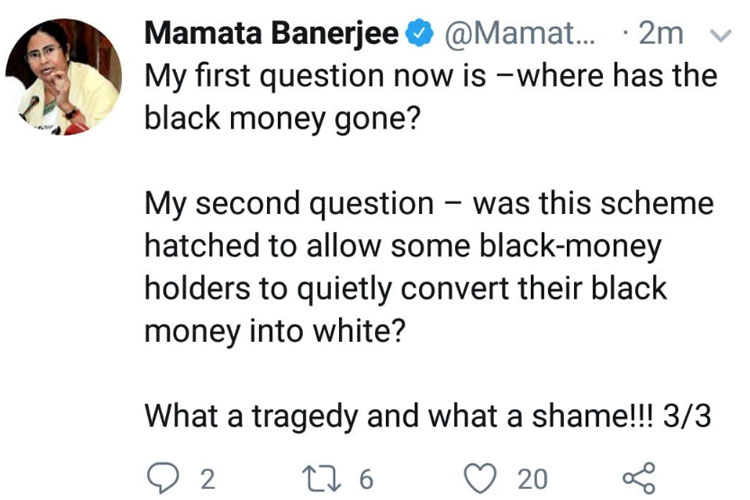Click the 3/3 thread marker
This screenshot has height=500, width=750.
click(687, 416)
